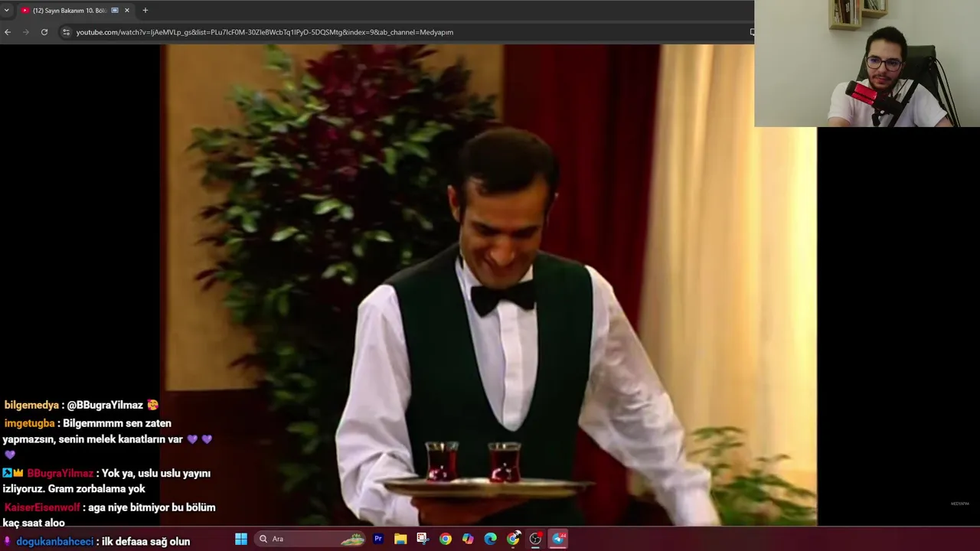Switch to the second Chrome profile icon in taskbar

tap(513, 539)
